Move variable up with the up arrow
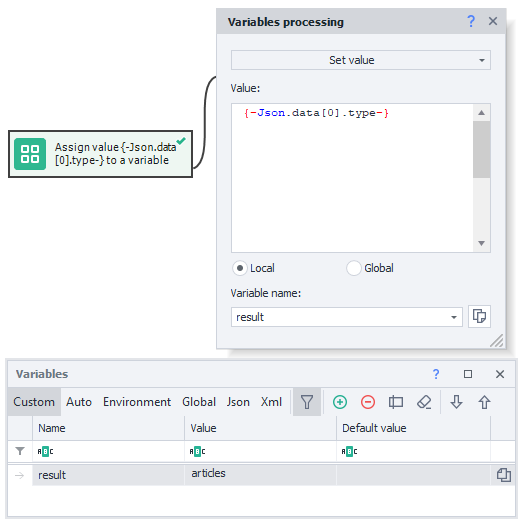 tap(484, 402)
